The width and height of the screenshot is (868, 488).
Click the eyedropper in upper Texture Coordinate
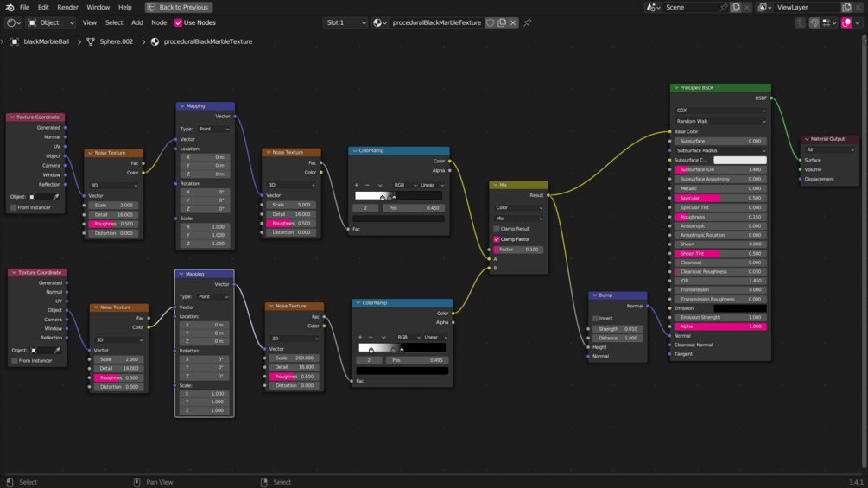click(56, 196)
